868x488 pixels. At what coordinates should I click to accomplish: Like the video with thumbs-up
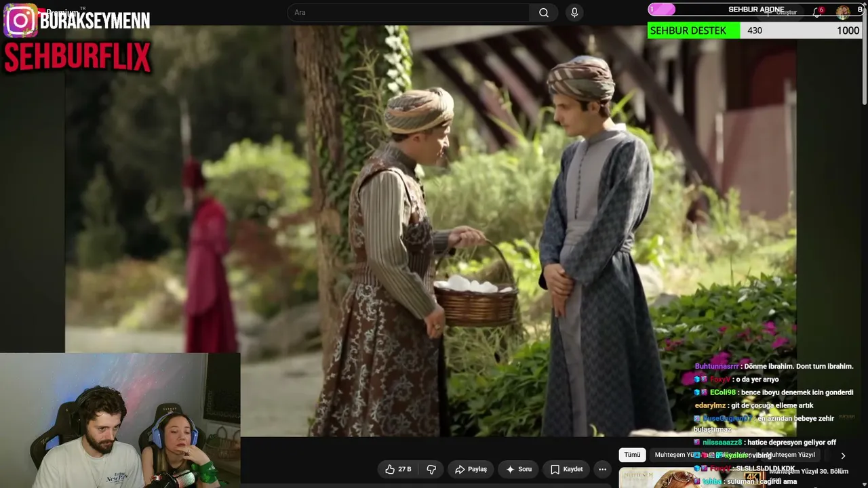(x=398, y=469)
